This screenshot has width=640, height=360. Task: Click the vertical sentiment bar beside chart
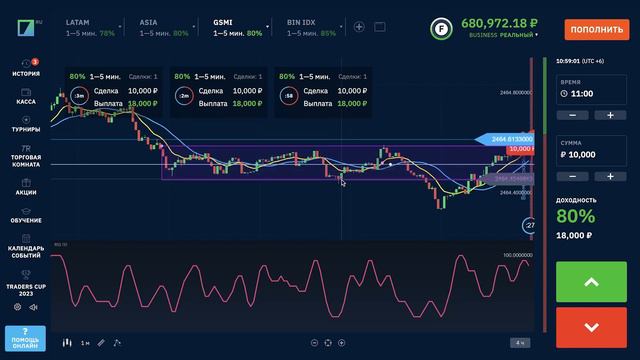pyautogui.click(x=544, y=195)
